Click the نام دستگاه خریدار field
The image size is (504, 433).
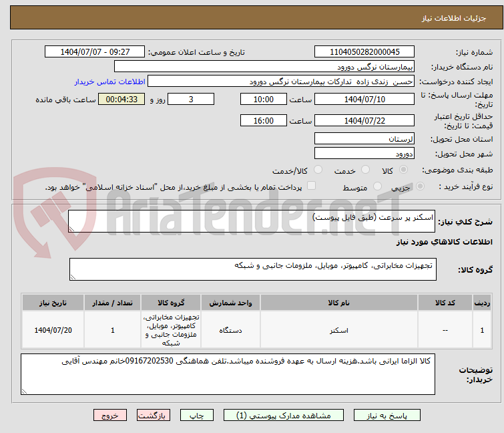(x=264, y=67)
